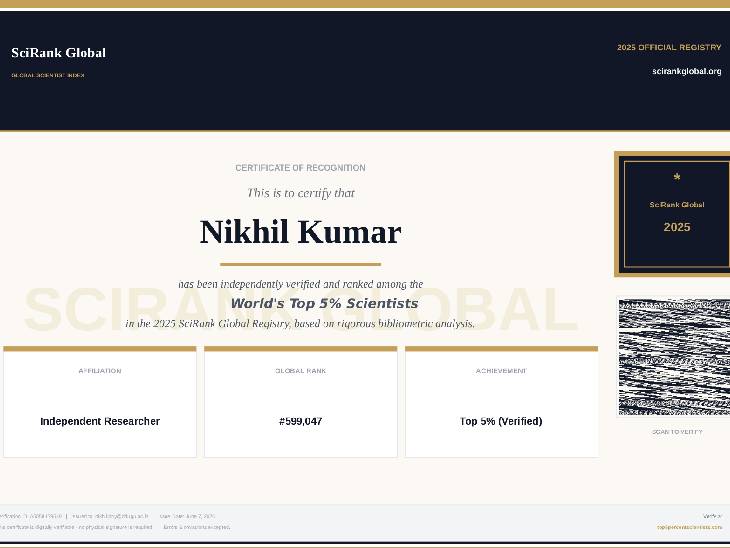The width and height of the screenshot is (730, 548).
Task: Click the SciRank Global header logo text
Action: [x=59, y=53]
